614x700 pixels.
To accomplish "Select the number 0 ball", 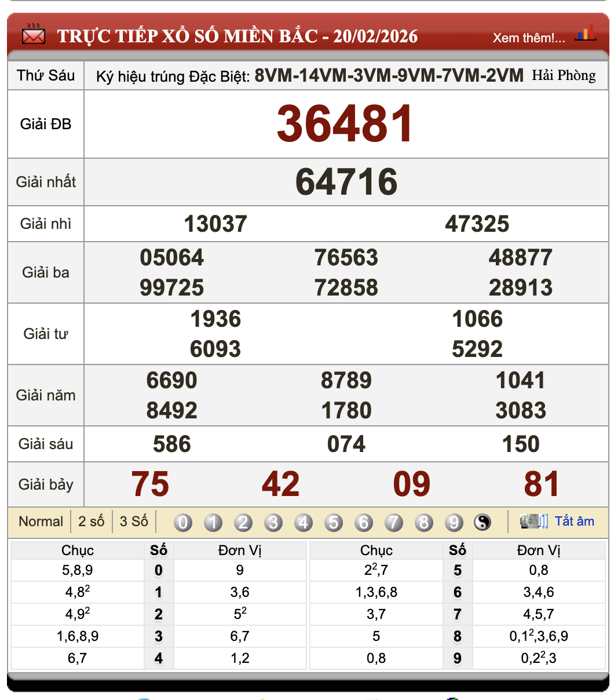I will (182, 522).
